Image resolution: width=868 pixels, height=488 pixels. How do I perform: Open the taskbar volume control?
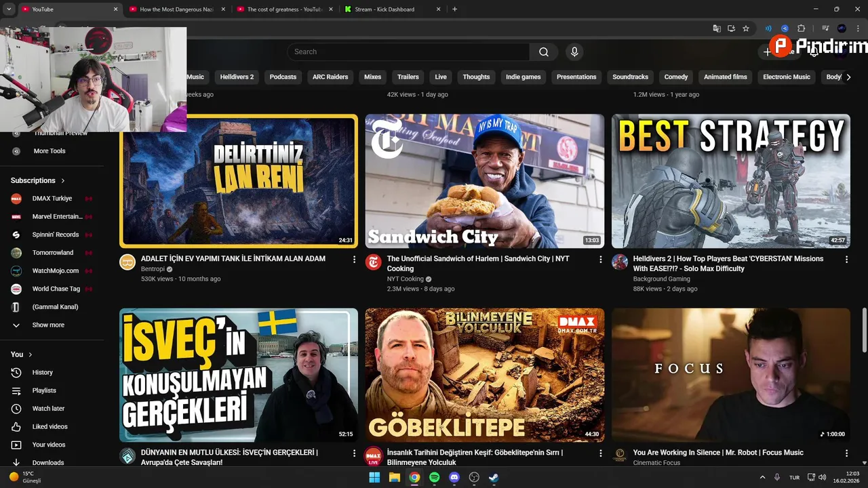click(x=821, y=477)
